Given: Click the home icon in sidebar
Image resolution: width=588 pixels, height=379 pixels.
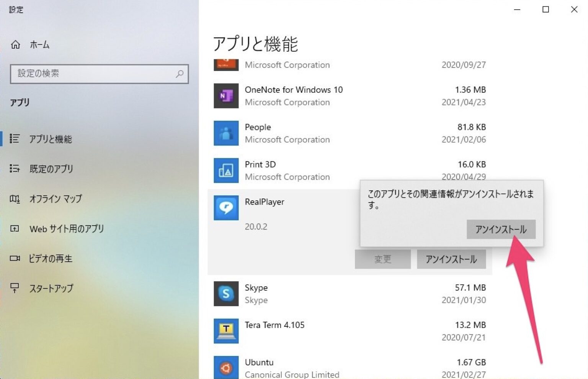Looking at the screenshot, I should pyautogui.click(x=15, y=45).
